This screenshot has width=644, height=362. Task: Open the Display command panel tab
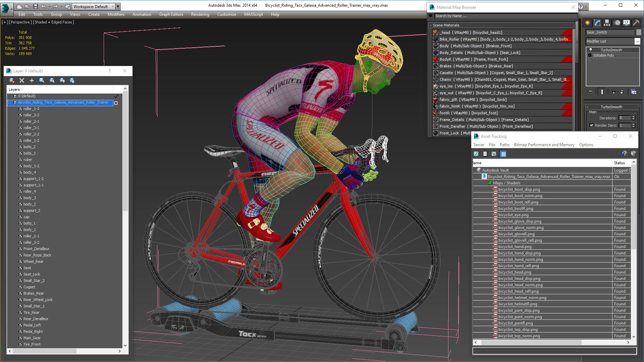click(x=626, y=23)
